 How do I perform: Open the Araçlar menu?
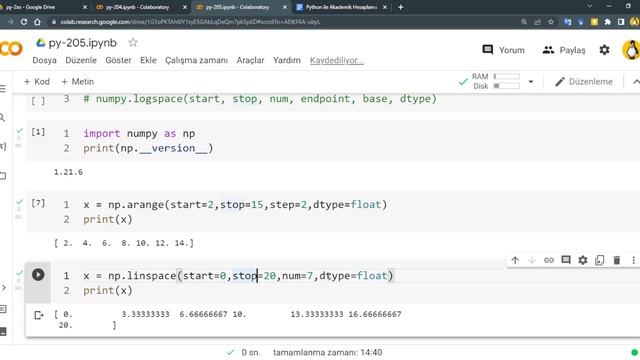tap(250, 60)
